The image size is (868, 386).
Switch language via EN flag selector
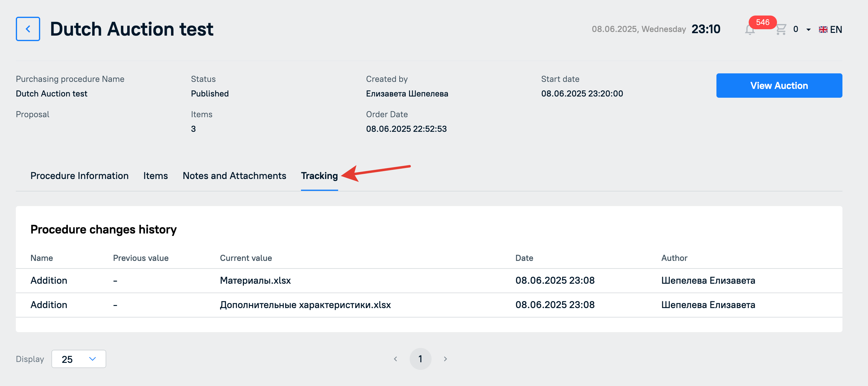(830, 29)
